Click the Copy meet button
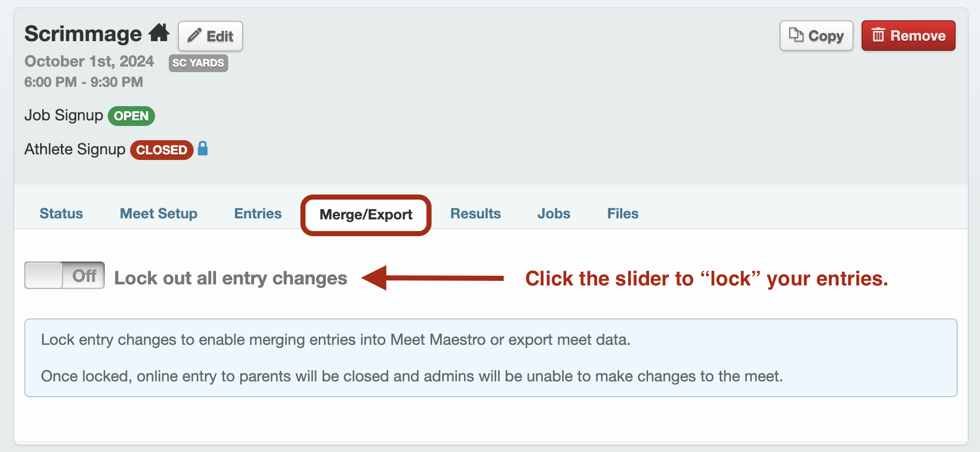The image size is (980, 452). 816,36
